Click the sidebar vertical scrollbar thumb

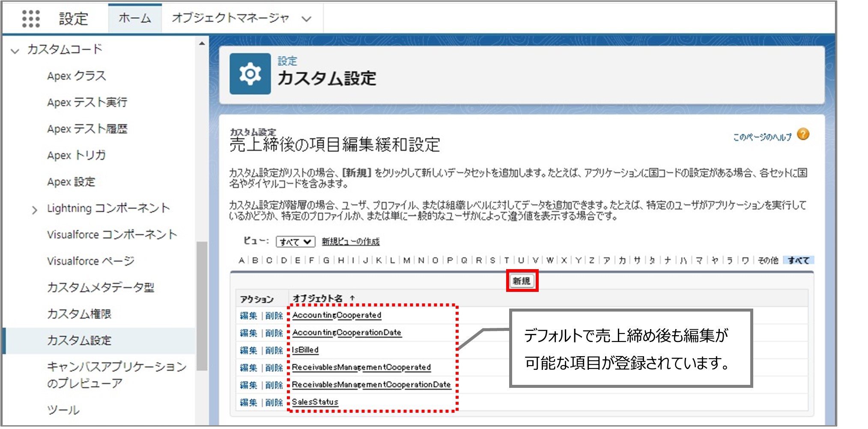(x=202, y=305)
